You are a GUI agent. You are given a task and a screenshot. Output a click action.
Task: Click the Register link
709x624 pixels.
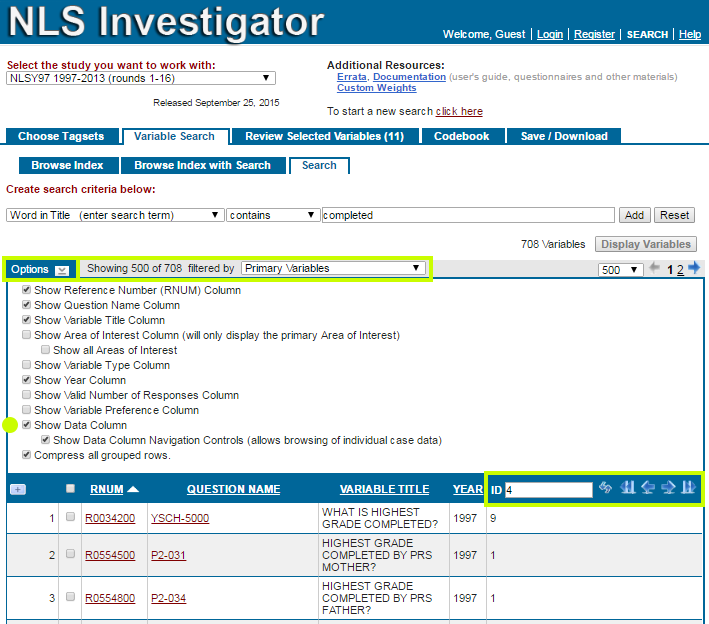[594, 34]
